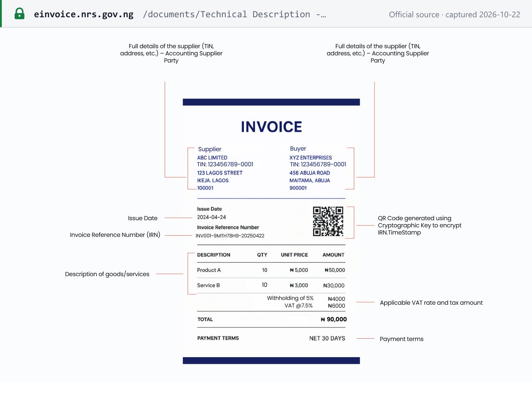Click Product A row description
This screenshot has width=532, height=416.
point(209,270)
